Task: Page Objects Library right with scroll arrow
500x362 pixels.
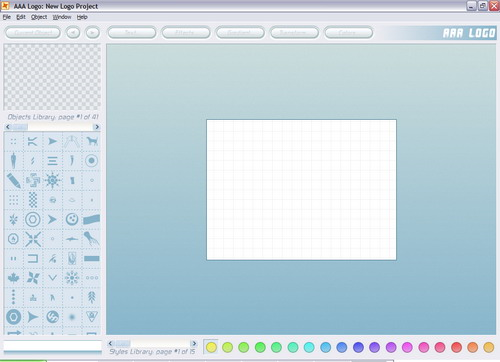Action: click(x=97, y=127)
